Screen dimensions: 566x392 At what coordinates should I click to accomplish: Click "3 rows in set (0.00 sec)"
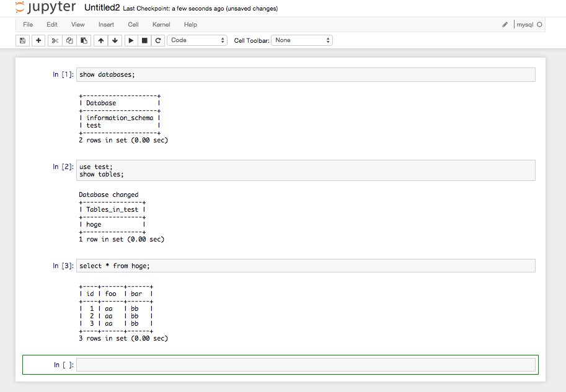[x=123, y=338]
